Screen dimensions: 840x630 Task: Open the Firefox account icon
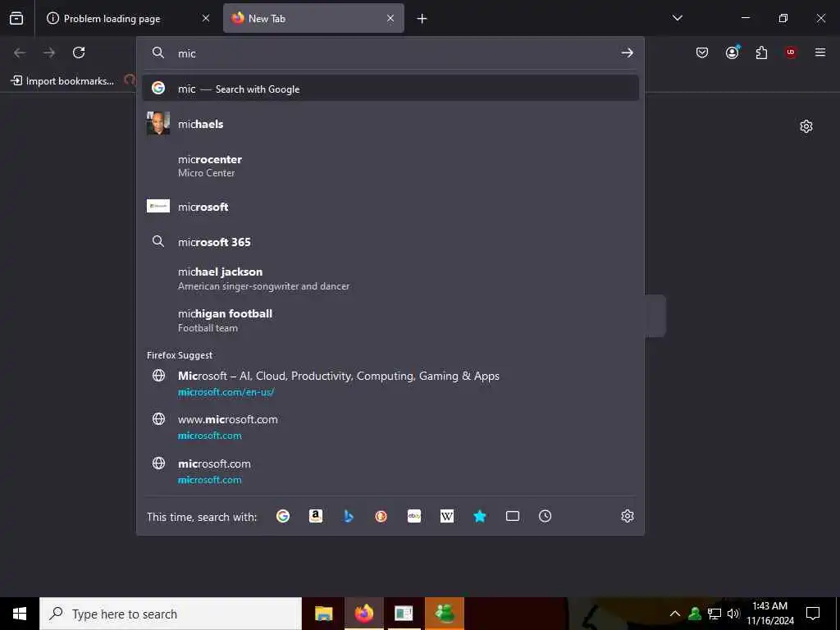point(732,52)
